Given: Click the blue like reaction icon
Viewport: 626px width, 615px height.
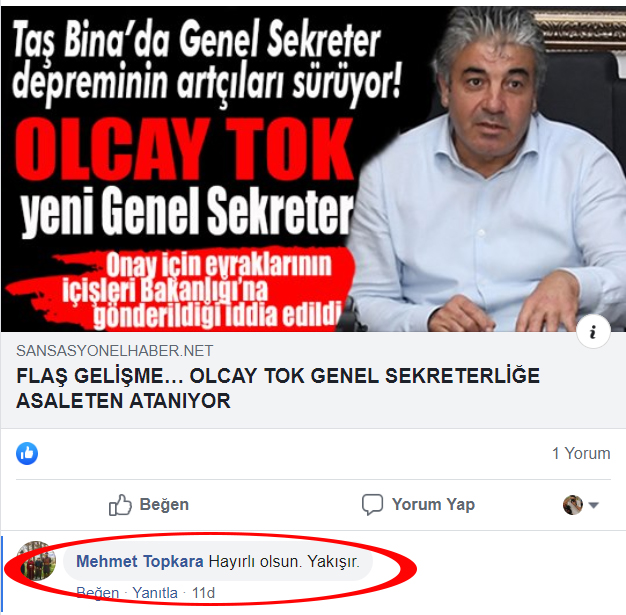Looking at the screenshot, I should pyautogui.click(x=27, y=453).
